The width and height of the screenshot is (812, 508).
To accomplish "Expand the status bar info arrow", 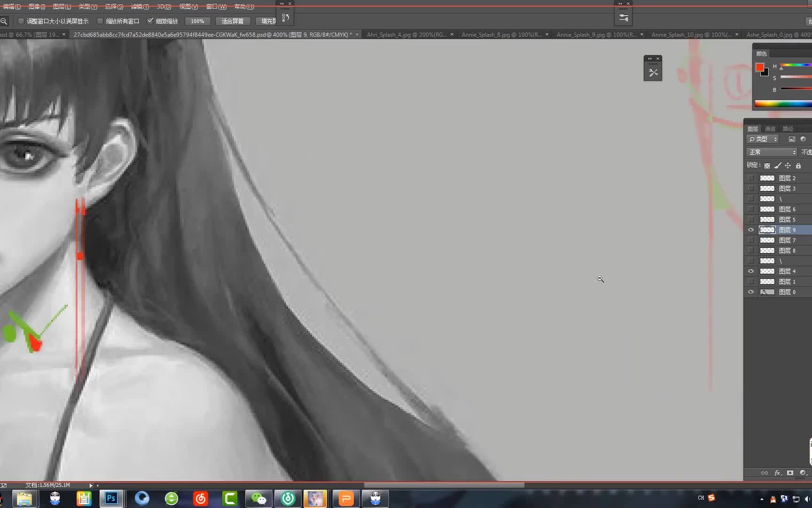I will point(91,485).
